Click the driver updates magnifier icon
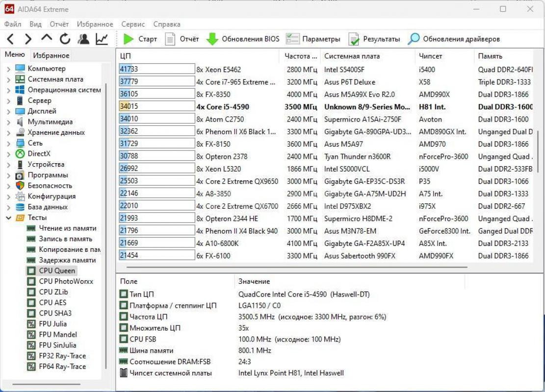The image size is (545, 392). 414,39
